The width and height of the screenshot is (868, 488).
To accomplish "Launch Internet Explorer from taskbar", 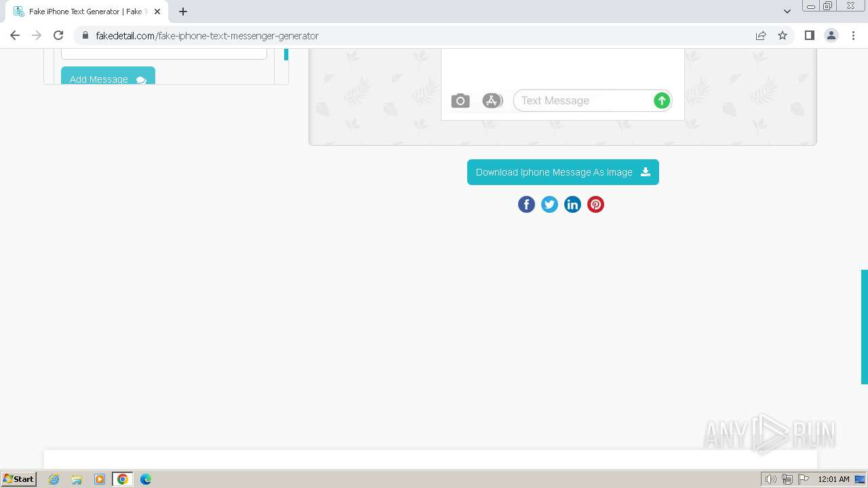I will pyautogui.click(x=54, y=479).
